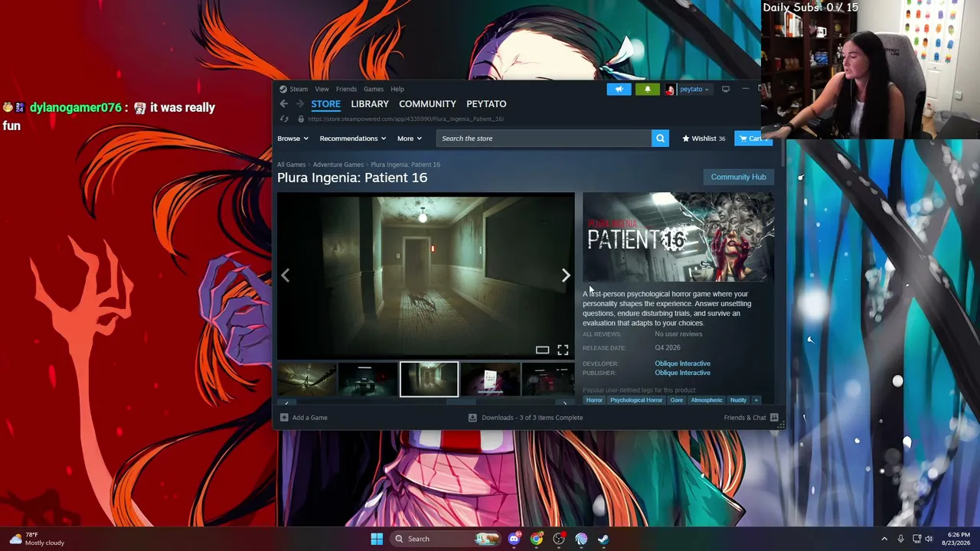Open the View menu
Screen dimensions: 980x551
[x=322, y=90]
